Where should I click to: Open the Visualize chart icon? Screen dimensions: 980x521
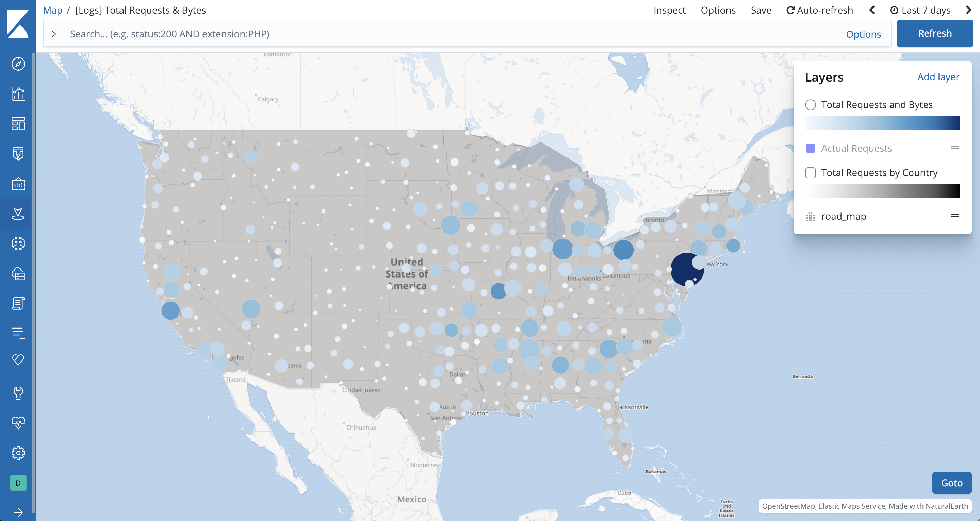[18, 94]
